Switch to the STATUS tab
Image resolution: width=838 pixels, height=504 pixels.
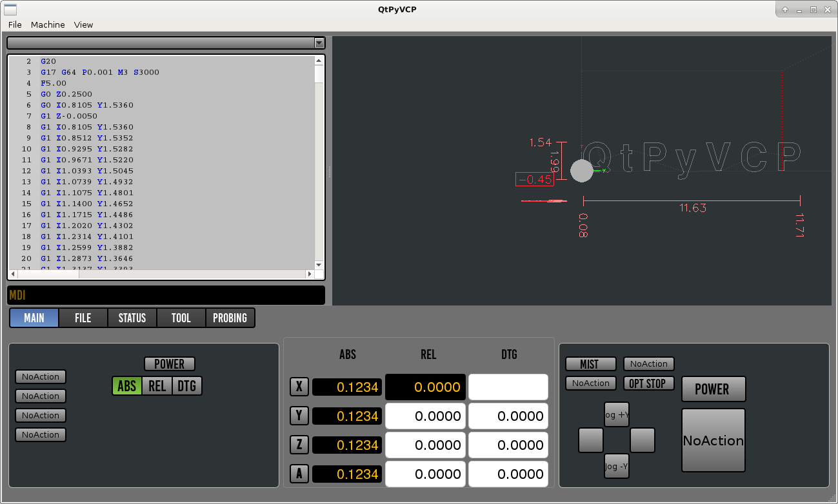[132, 318]
